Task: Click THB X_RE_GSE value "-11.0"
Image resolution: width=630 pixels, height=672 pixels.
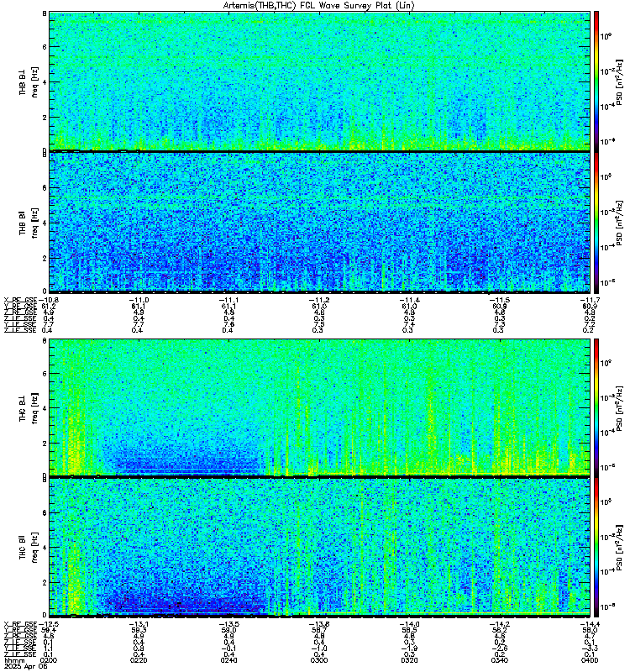Action: pyautogui.click(x=139, y=300)
